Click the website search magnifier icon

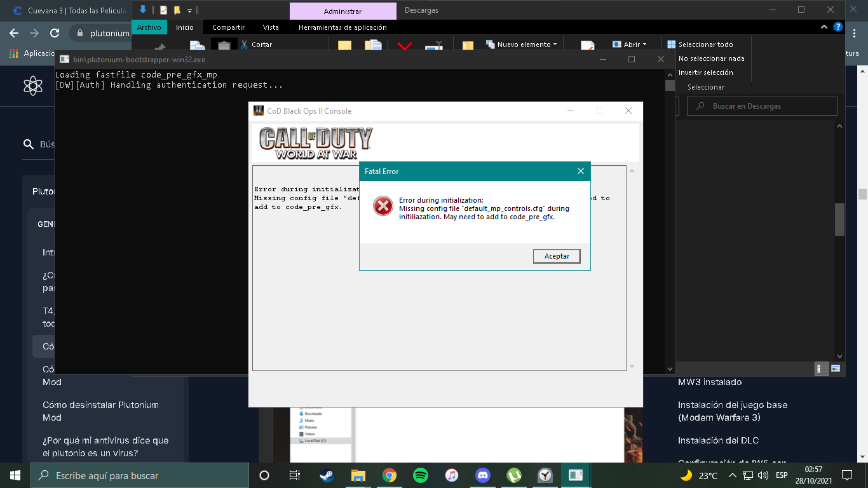point(28,144)
